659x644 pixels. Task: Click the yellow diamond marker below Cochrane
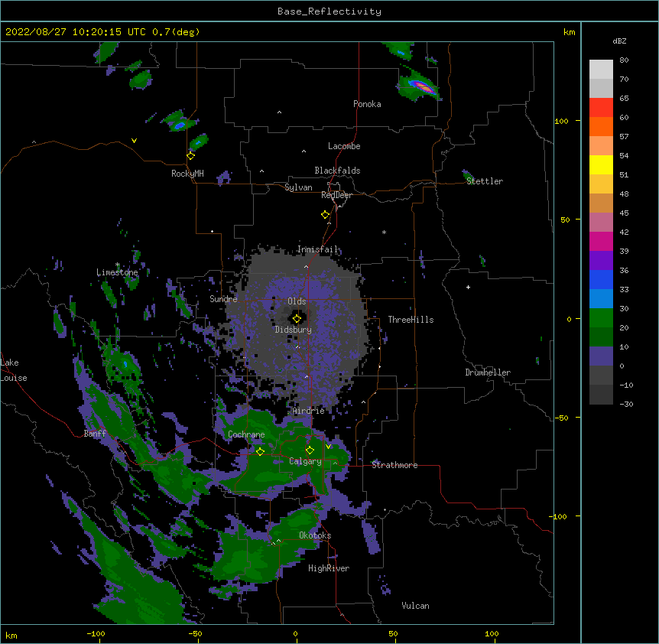pos(260,451)
